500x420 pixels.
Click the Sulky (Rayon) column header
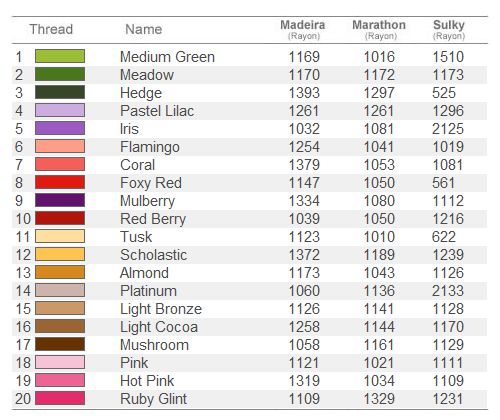(x=449, y=30)
